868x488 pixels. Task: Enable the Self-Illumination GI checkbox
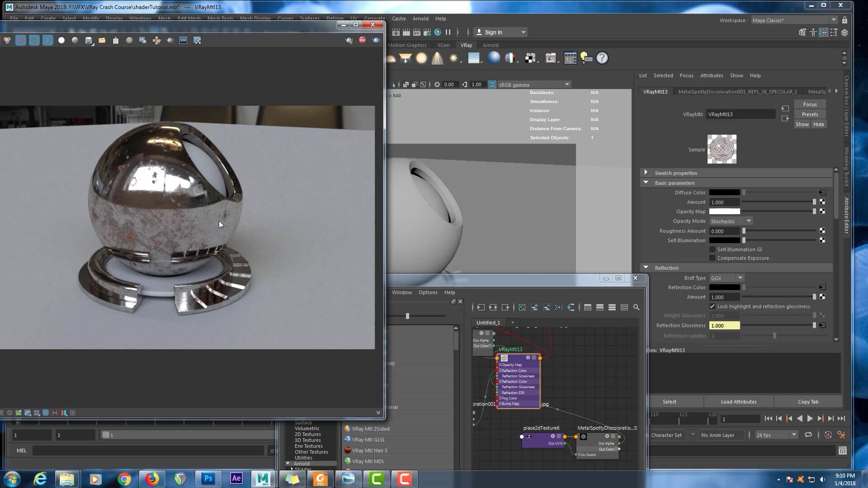coord(712,249)
